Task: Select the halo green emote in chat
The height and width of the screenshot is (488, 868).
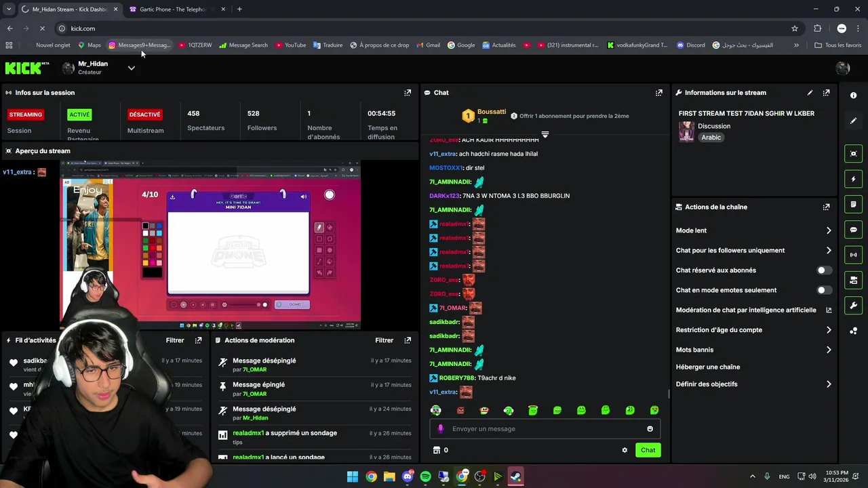Action: 532,410
